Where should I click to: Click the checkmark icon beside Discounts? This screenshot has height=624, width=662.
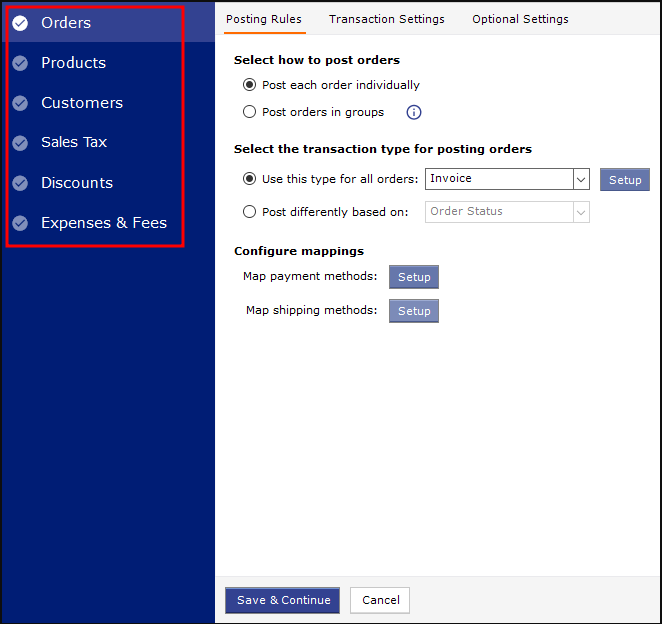click(x=20, y=183)
